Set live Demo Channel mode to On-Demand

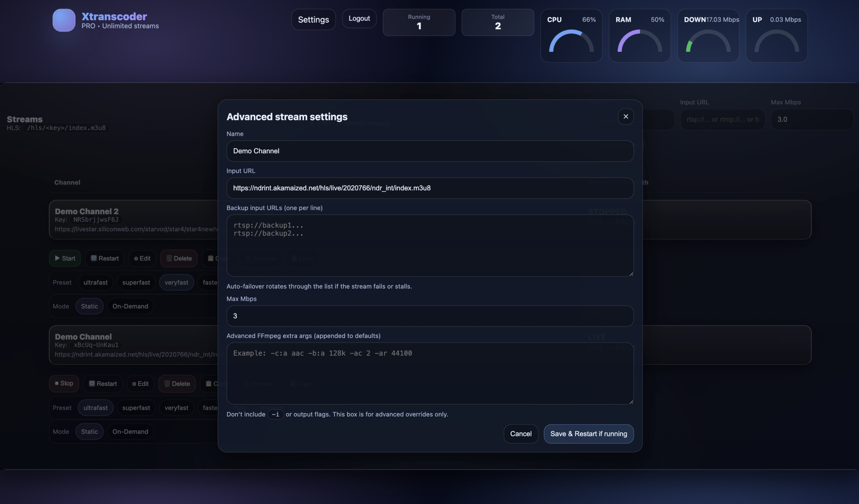pos(130,432)
